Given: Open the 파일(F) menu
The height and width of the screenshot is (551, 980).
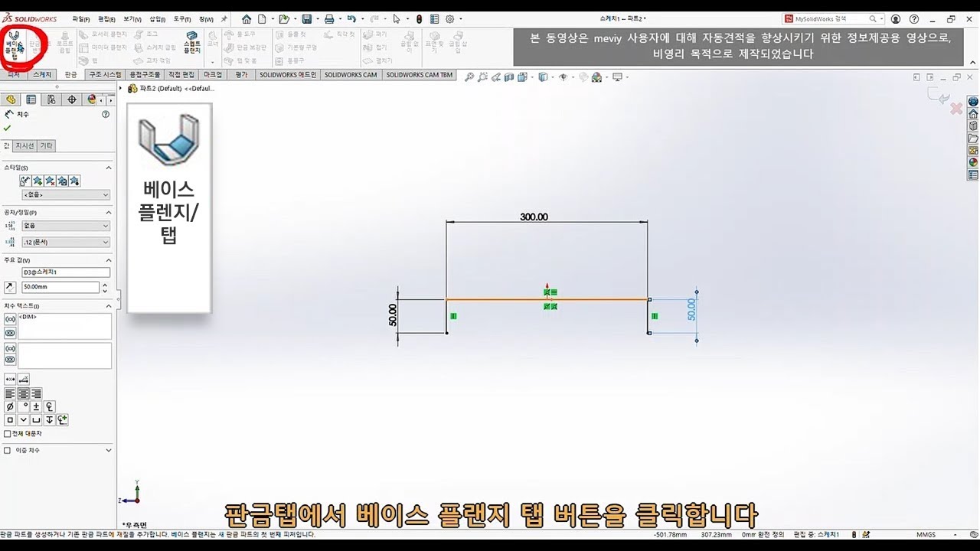Looking at the screenshot, I should [81, 19].
